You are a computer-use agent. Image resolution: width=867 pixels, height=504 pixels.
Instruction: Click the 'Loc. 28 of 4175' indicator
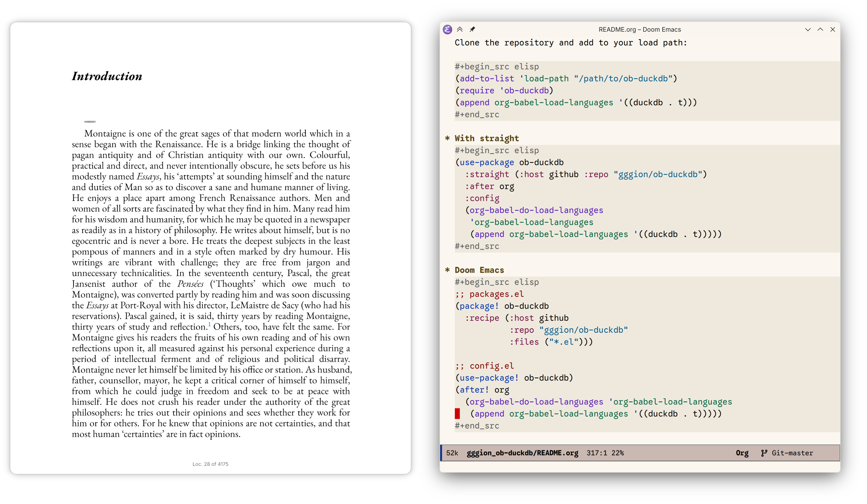point(210,464)
